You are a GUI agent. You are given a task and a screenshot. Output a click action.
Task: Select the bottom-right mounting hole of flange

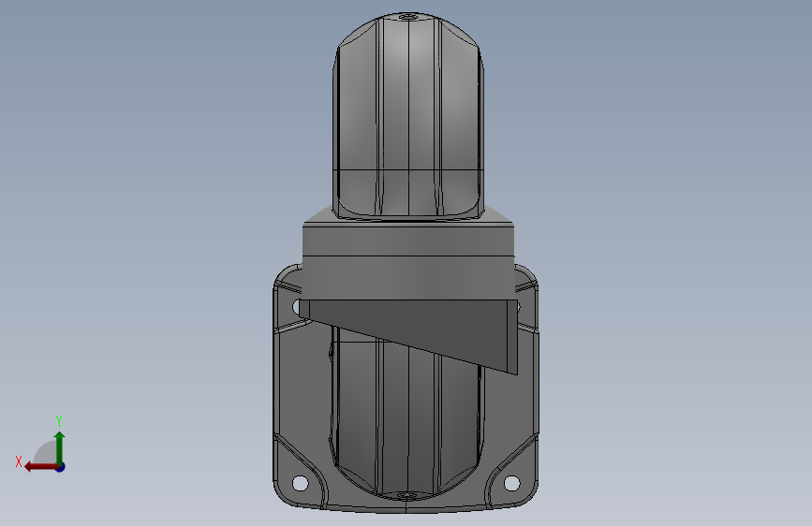[511, 483]
